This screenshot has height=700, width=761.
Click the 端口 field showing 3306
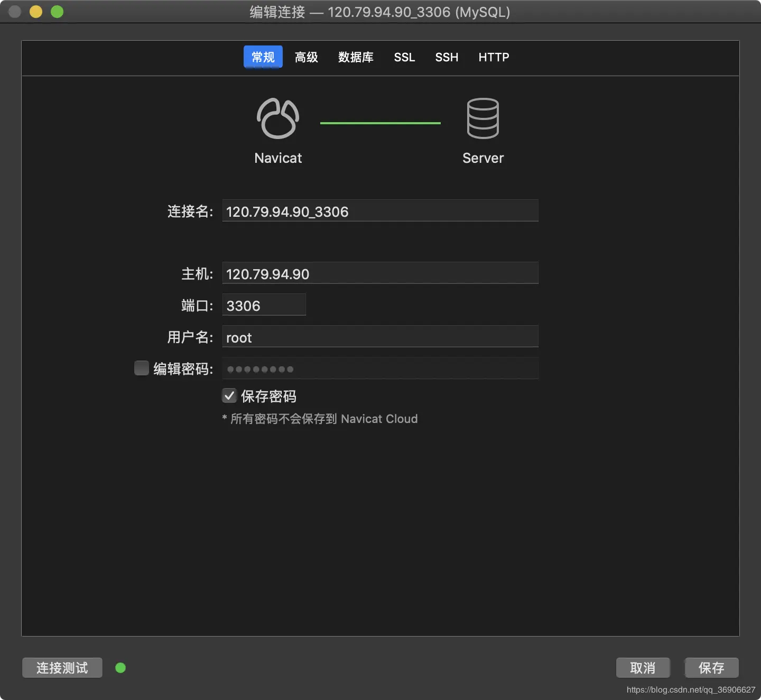[264, 305]
